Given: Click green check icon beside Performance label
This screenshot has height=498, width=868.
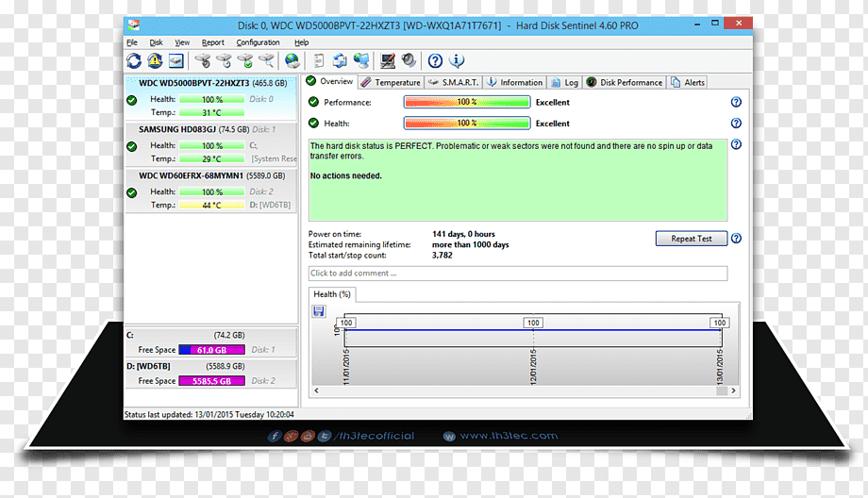Looking at the screenshot, I should [313, 102].
